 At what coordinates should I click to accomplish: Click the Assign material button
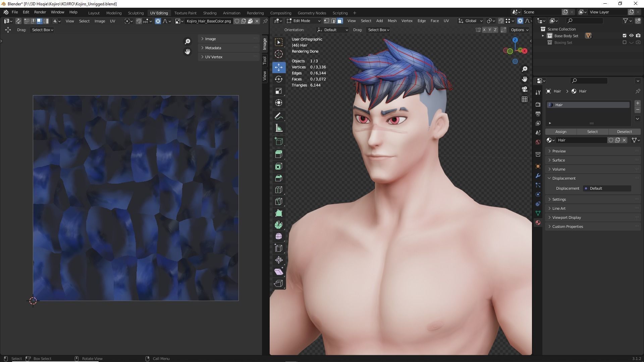pyautogui.click(x=560, y=132)
